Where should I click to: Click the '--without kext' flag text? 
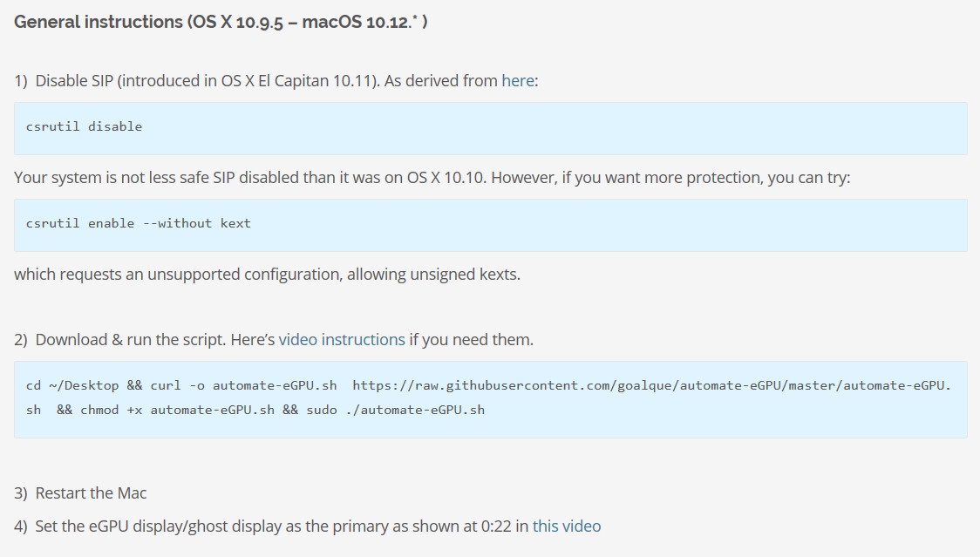click(196, 223)
